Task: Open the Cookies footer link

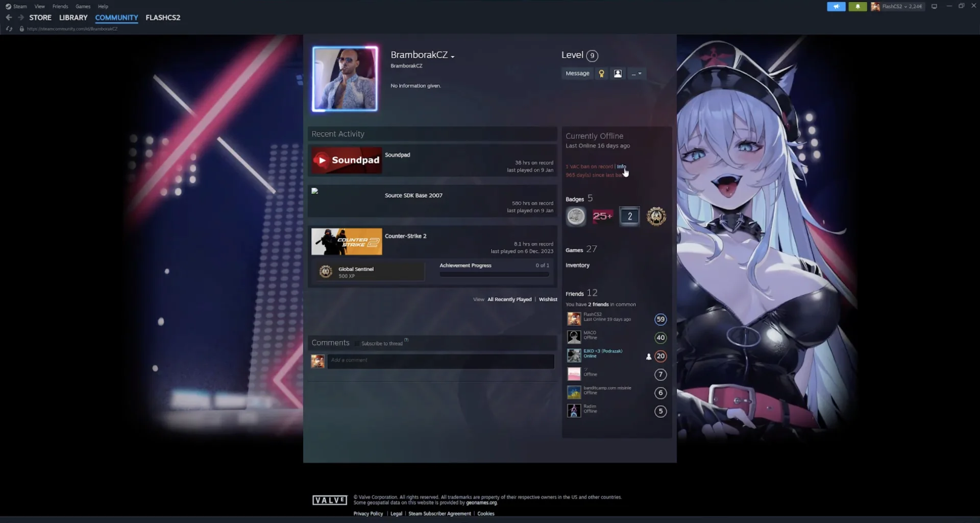Action: coord(485,514)
